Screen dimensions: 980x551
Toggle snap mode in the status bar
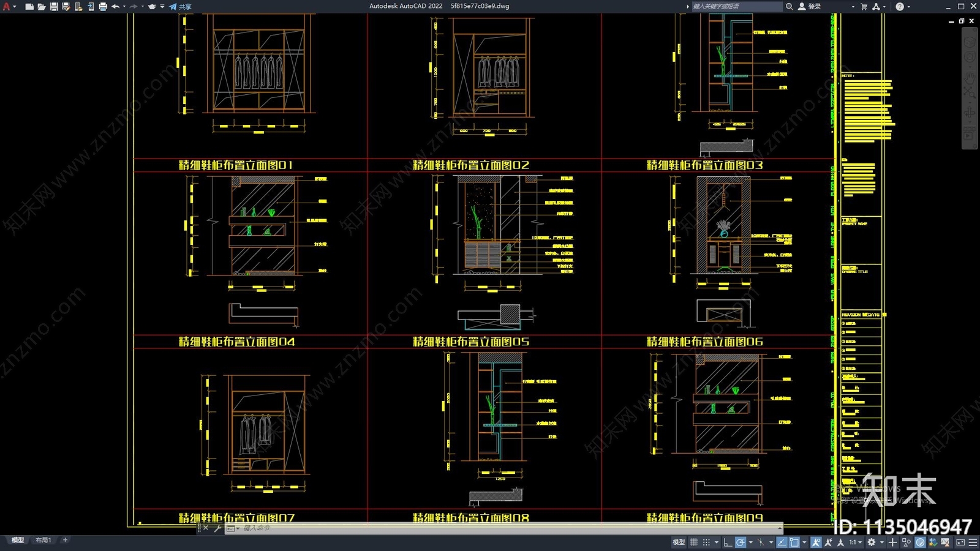pyautogui.click(x=706, y=542)
